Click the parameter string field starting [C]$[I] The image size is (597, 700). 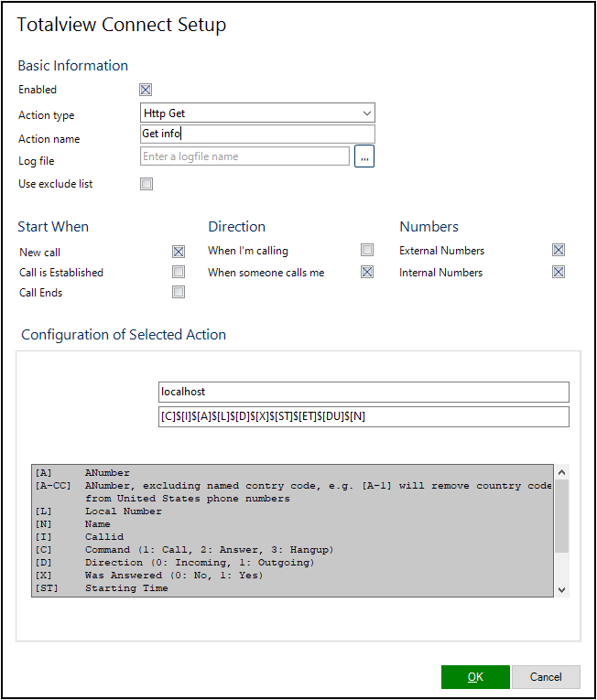(x=364, y=416)
